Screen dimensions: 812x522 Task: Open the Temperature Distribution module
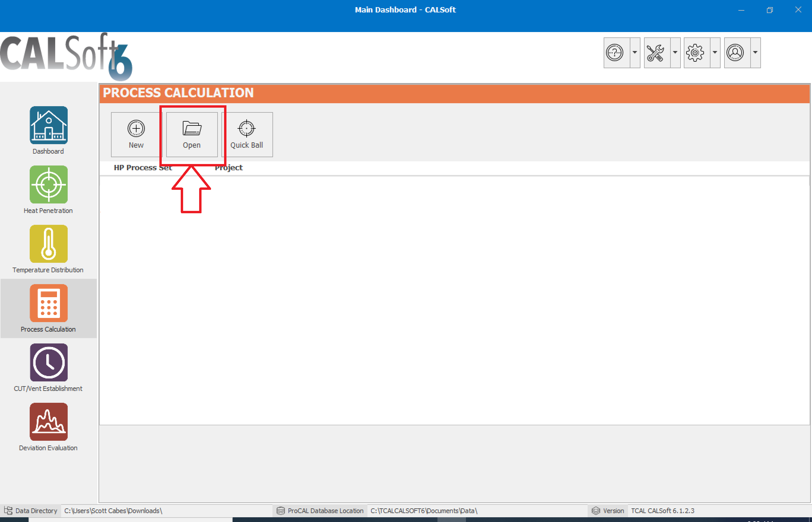48,244
